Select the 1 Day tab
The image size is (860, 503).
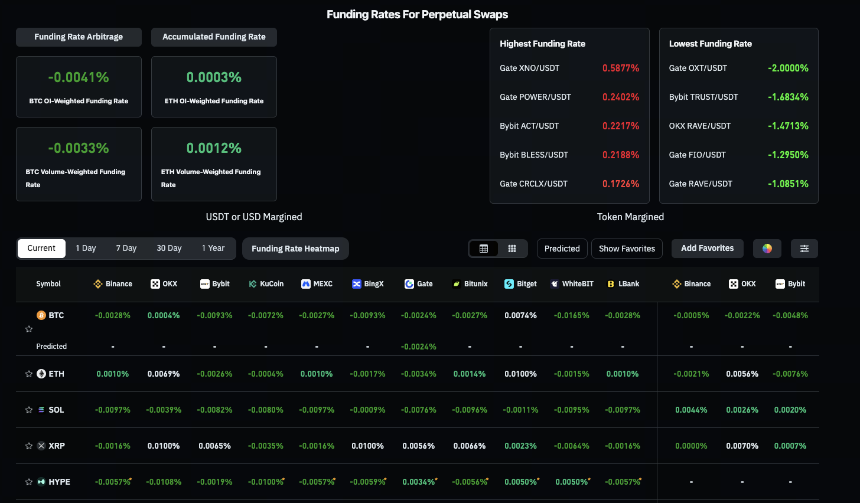click(x=86, y=248)
